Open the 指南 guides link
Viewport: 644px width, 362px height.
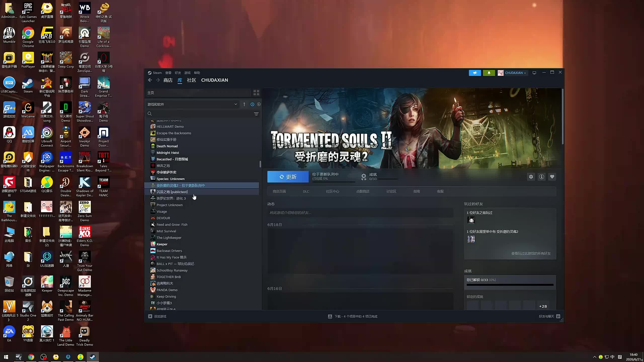point(417,192)
